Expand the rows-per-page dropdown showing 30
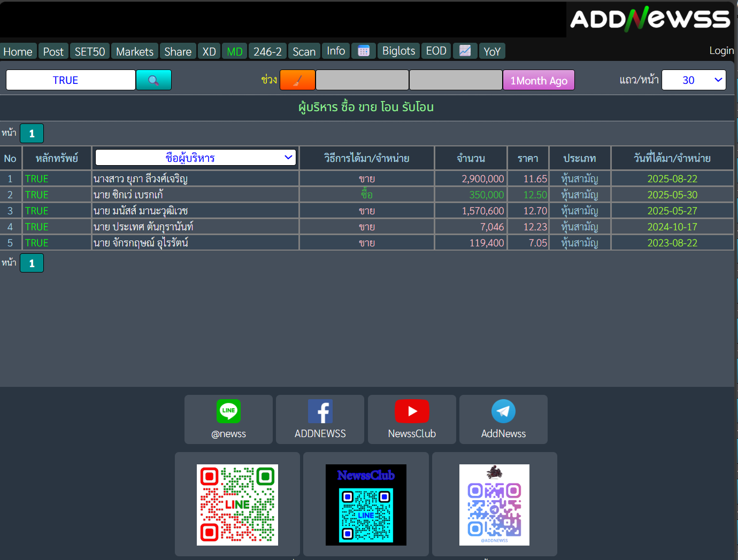Image resolution: width=738 pixels, height=560 pixels. click(x=694, y=80)
